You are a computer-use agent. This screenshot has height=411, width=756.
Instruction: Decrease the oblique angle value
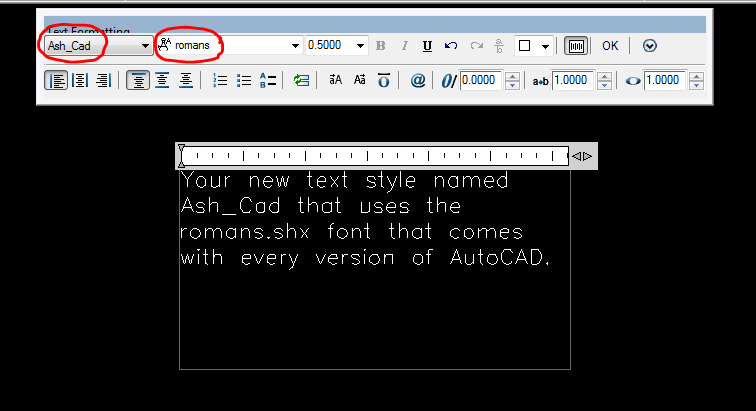pos(513,85)
